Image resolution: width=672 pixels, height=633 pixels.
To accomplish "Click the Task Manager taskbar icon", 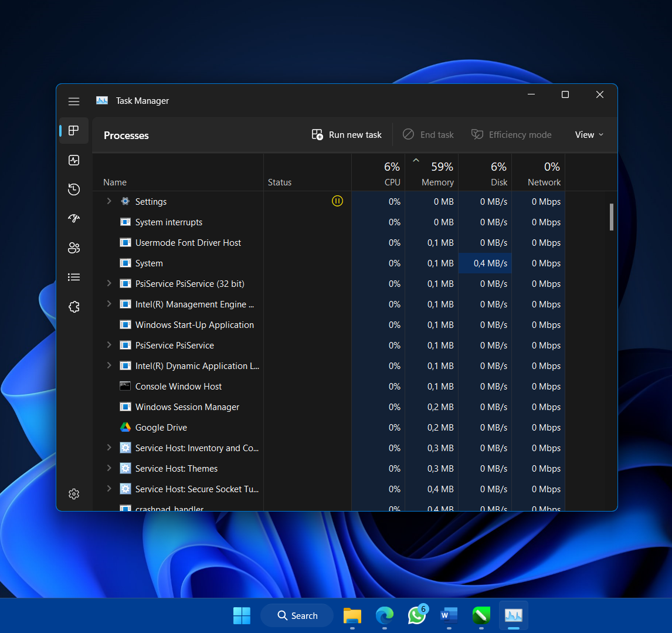I will click(514, 616).
